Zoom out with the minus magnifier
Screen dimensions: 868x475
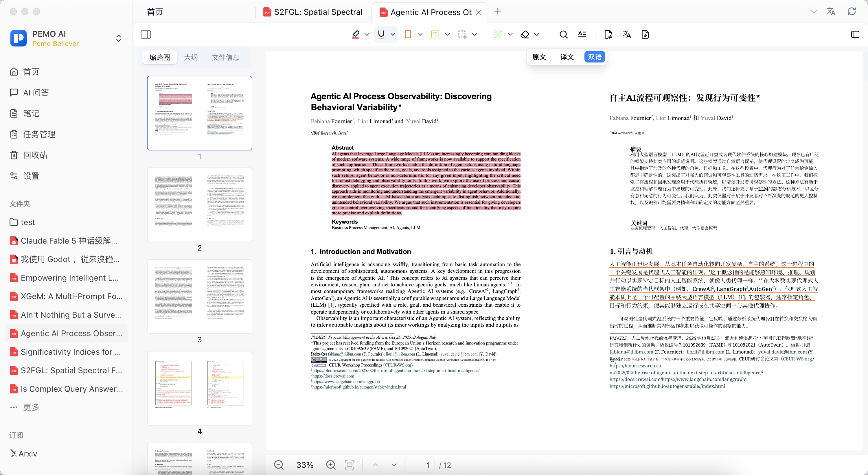pos(279,465)
